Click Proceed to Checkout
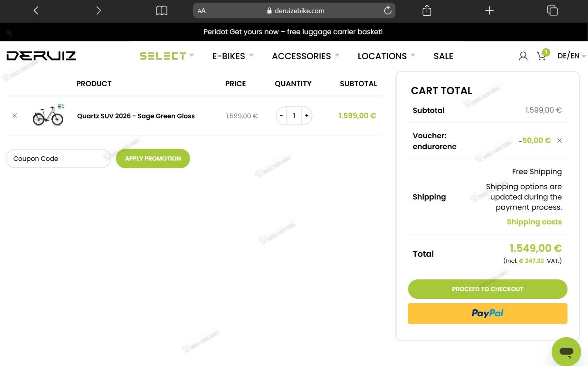Image resolution: width=588 pixels, height=366 pixels. pos(488,289)
